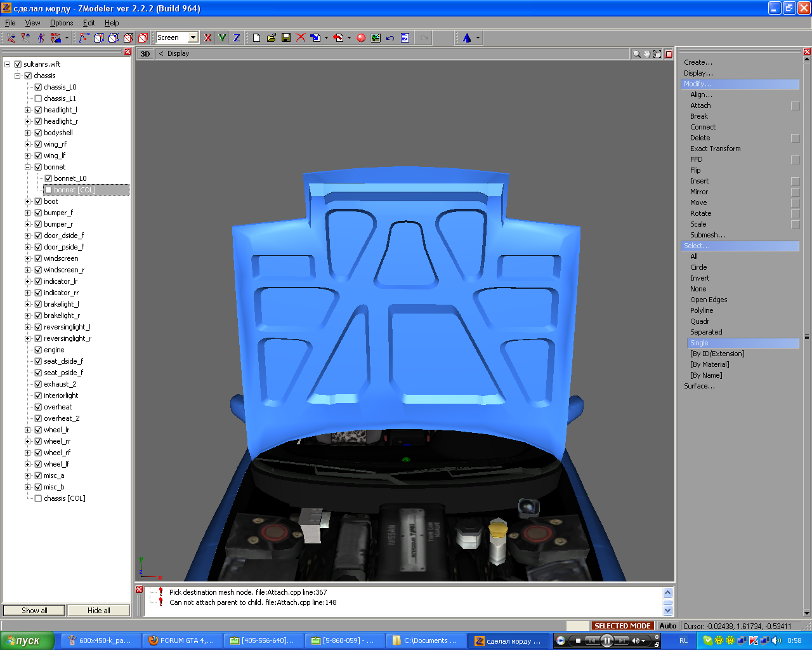This screenshot has height=650, width=812.
Task: Open the Screen axis-space dropdown
Action: [x=193, y=38]
